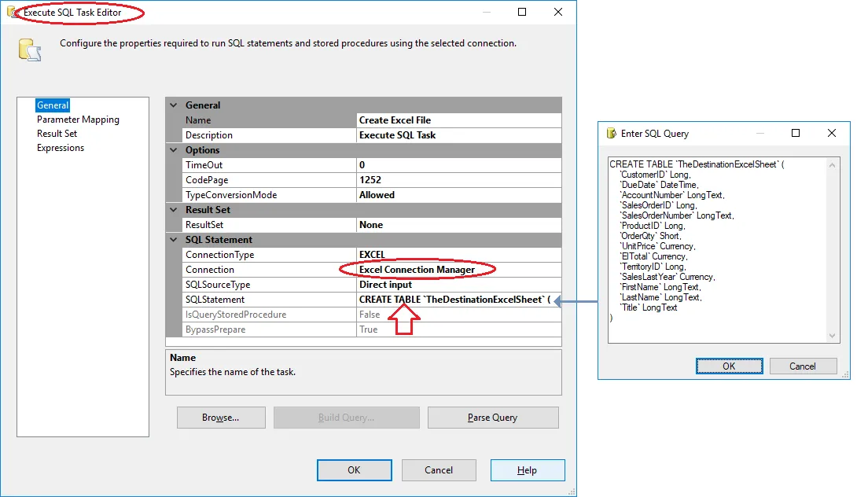
Task: Select the CodePage property label
Action: coord(207,180)
